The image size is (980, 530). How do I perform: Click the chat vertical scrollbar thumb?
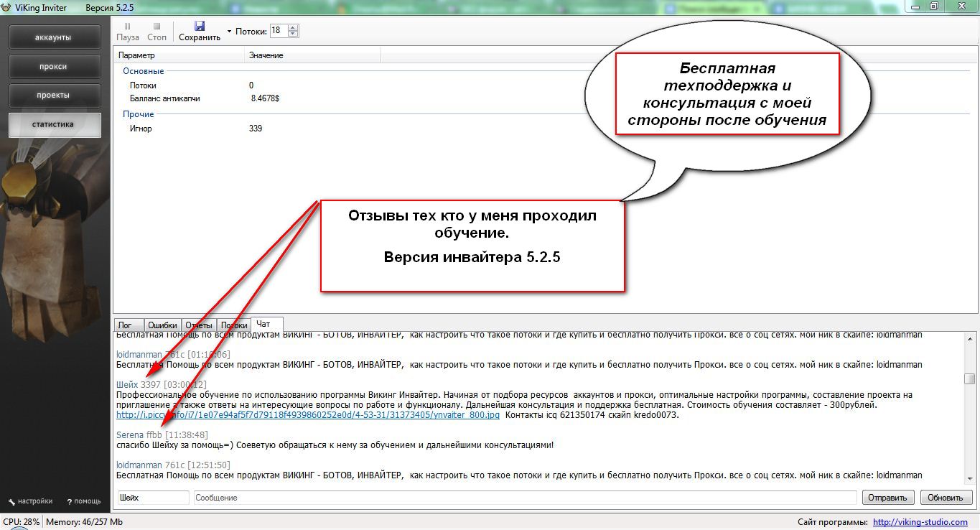pyautogui.click(x=969, y=378)
